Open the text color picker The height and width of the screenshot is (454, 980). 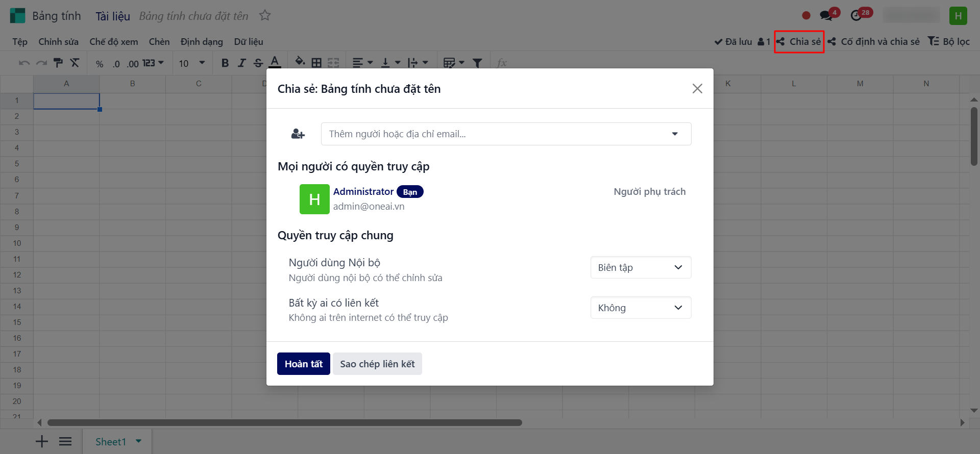coord(275,63)
